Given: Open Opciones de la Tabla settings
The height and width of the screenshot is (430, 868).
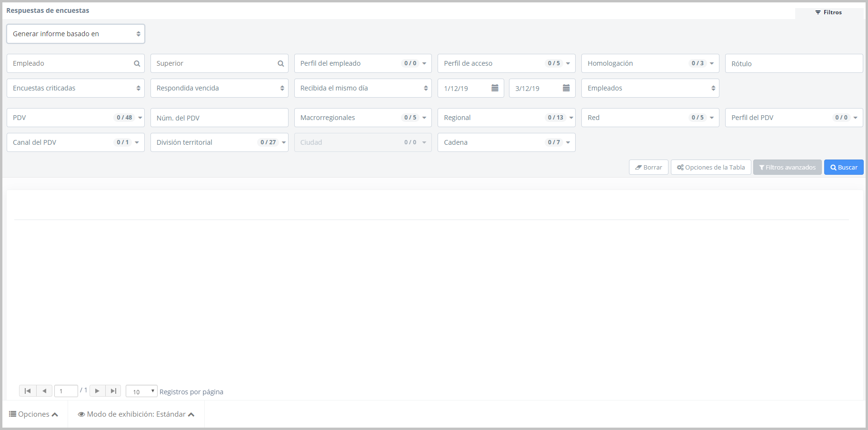Looking at the screenshot, I should (711, 167).
